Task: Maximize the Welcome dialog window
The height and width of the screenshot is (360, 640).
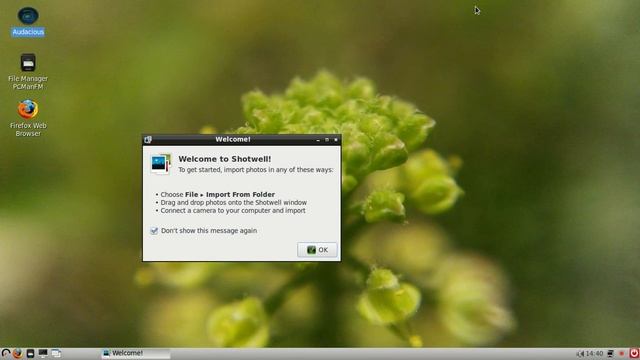Action: pos(327,140)
